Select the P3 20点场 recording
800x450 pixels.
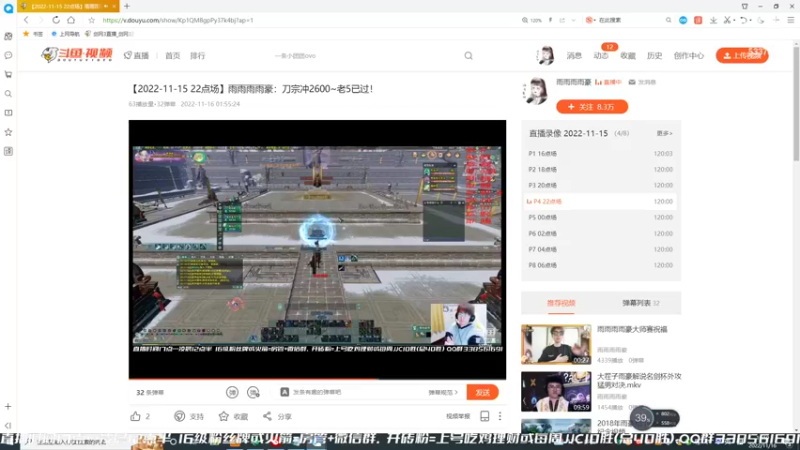tap(601, 185)
